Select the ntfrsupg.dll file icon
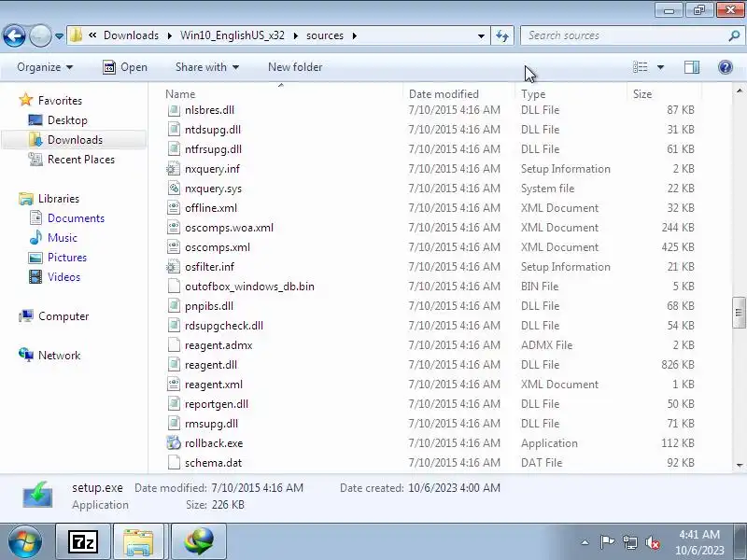Viewport: 747px width, 560px height. pos(174,149)
